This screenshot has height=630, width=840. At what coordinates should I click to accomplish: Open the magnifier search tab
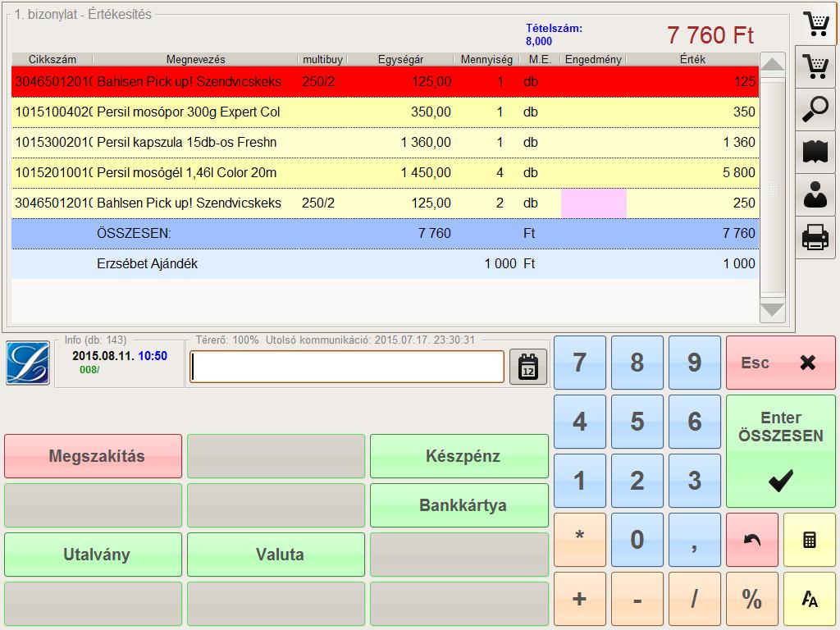816,110
